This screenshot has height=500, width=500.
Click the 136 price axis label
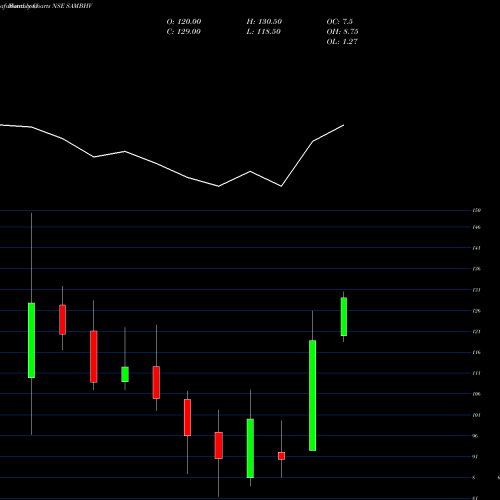click(x=476, y=269)
